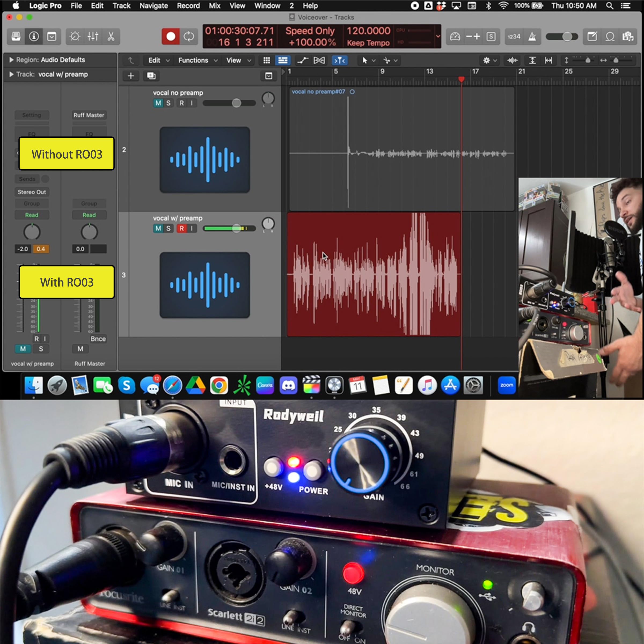644x644 pixels.
Task: Open the View dropdown in tracks area
Action: point(238,60)
